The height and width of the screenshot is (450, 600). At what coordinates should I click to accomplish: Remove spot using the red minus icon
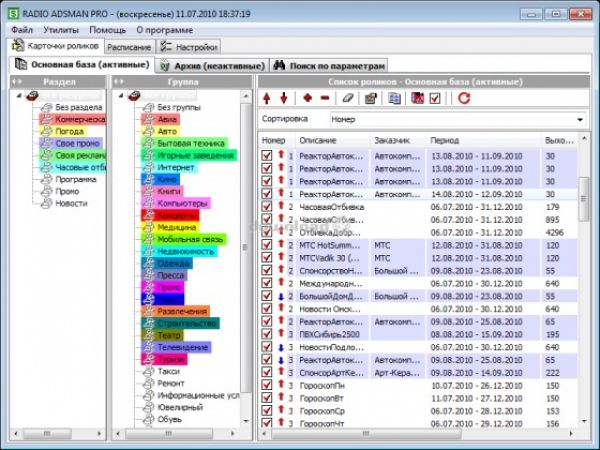point(325,98)
